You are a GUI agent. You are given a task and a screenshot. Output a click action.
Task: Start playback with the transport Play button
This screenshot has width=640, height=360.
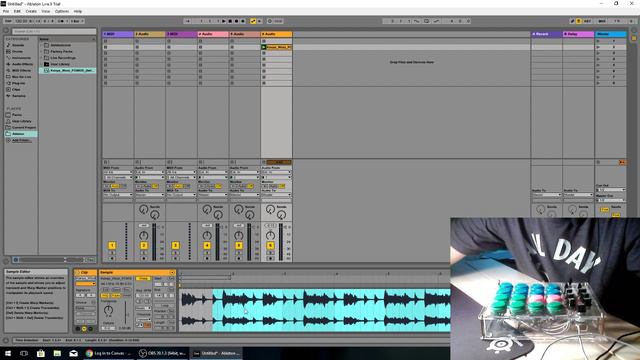[x=224, y=21]
